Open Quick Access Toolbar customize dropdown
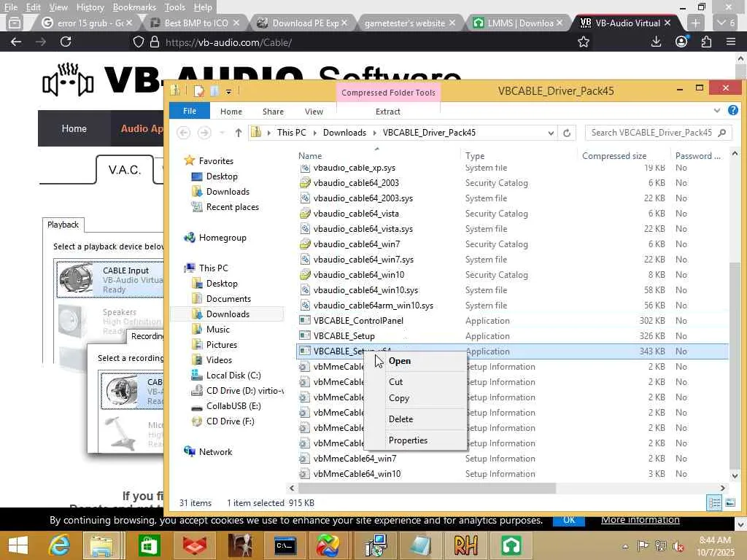Viewport: 747px width, 560px height. pyautogui.click(x=228, y=91)
